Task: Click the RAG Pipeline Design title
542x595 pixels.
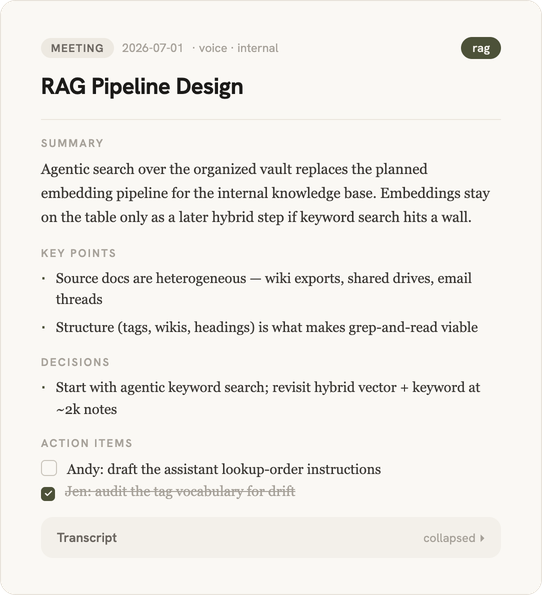Action: click(x=142, y=87)
